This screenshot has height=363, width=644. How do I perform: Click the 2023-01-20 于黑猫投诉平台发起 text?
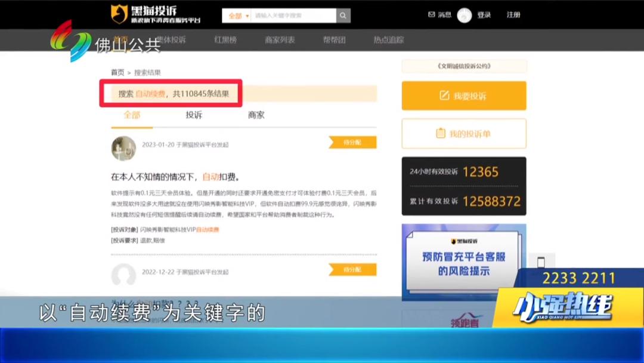(x=185, y=144)
